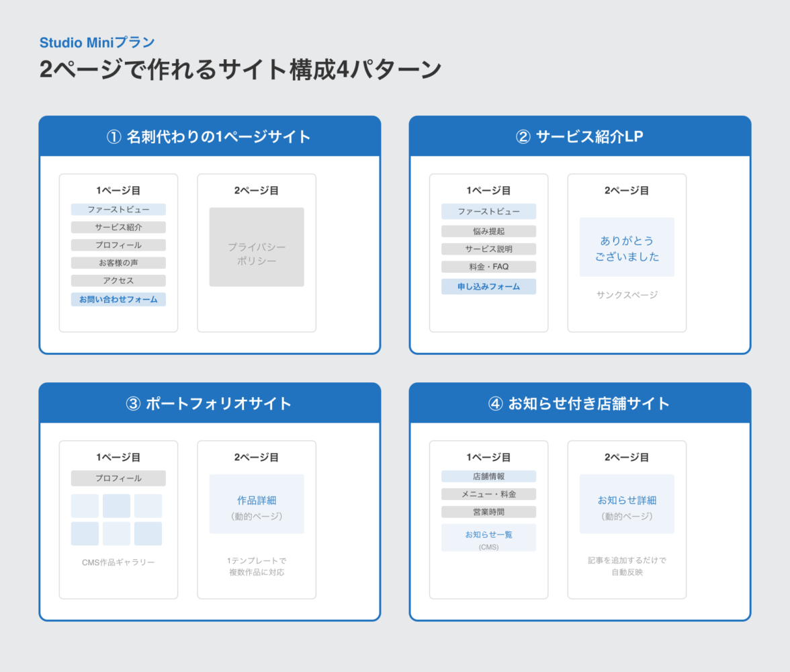Toggle the 営業時間 block in pattern ④
The width and height of the screenshot is (790, 672).
pos(488,511)
